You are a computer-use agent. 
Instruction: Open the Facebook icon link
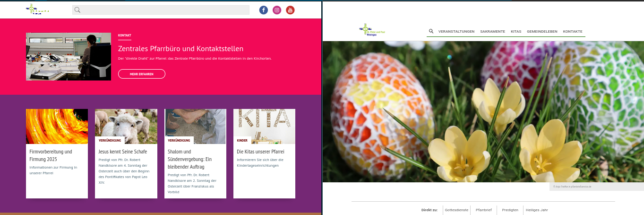[264, 10]
